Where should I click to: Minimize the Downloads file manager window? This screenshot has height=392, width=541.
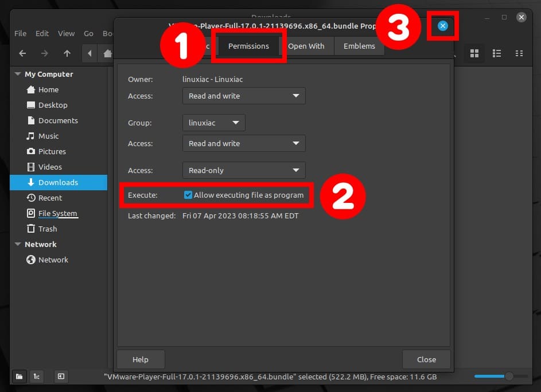487,17
